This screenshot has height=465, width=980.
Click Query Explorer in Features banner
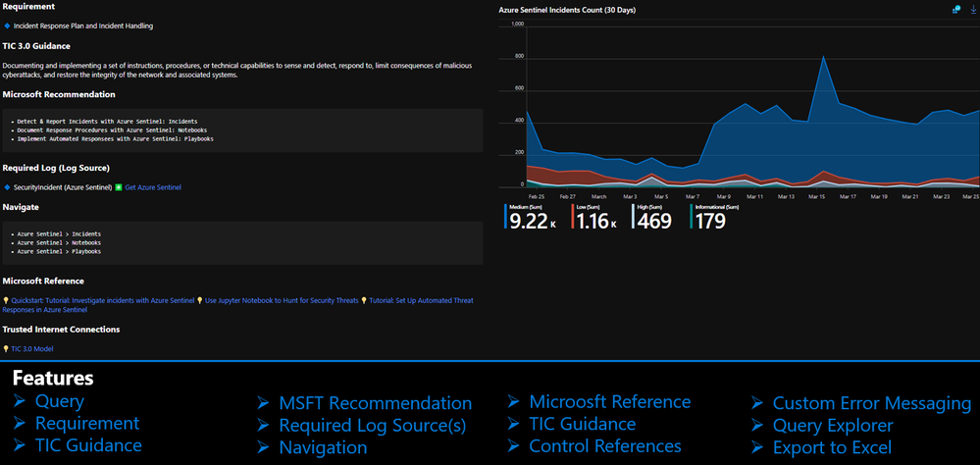(x=833, y=426)
